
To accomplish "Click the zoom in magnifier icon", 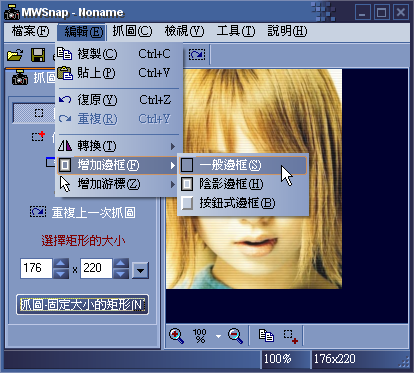I will tap(176, 336).
